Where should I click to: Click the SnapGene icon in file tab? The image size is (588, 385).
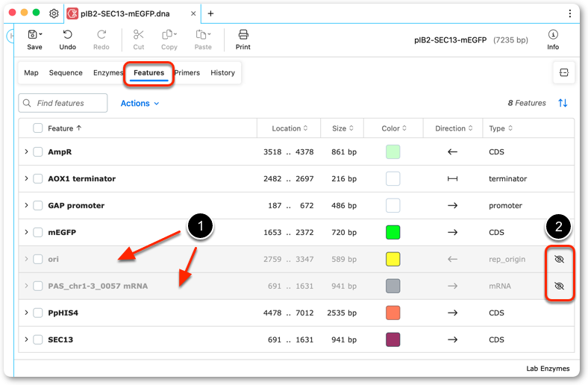(x=72, y=14)
